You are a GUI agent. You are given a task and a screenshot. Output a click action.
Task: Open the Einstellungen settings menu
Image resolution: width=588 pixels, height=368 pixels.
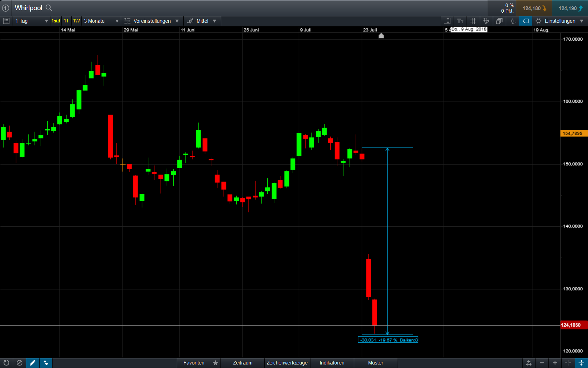[x=560, y=21]
